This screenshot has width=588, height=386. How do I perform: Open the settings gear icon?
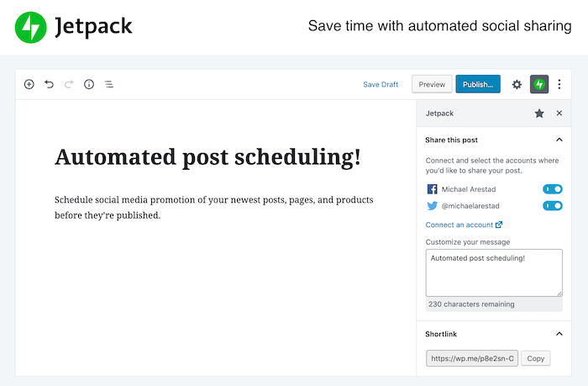pos(517,84)
